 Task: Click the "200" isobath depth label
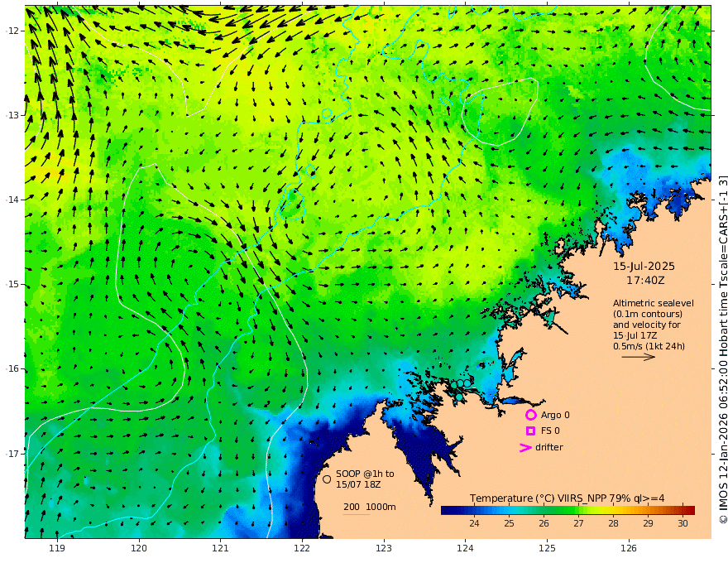tap(352, 507)
